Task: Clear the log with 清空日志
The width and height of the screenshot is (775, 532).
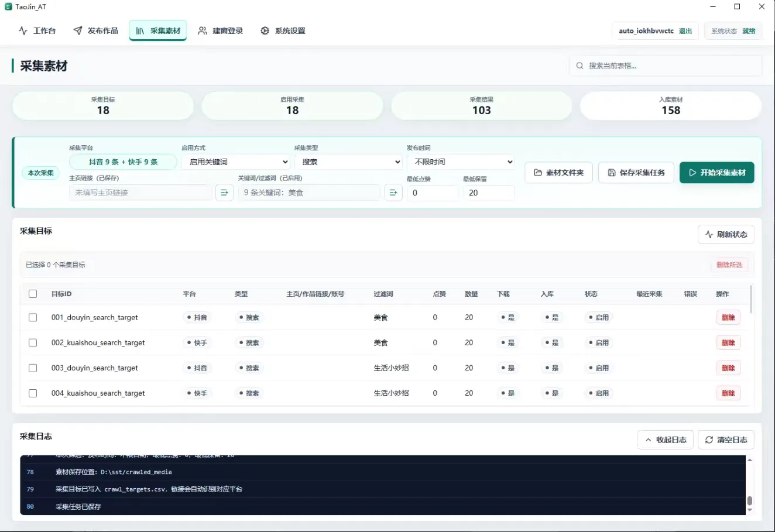Action: [726, 440]
